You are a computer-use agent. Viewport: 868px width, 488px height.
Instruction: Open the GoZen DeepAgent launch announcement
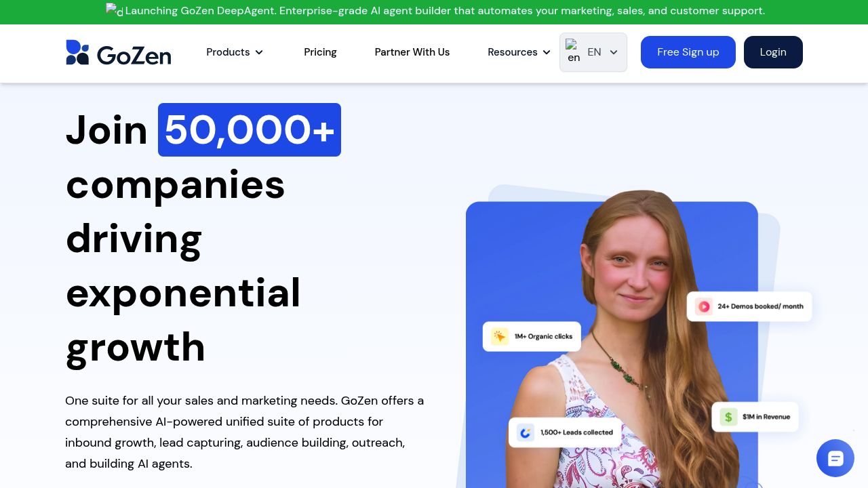pyautogui.click(x=445, y=11)
